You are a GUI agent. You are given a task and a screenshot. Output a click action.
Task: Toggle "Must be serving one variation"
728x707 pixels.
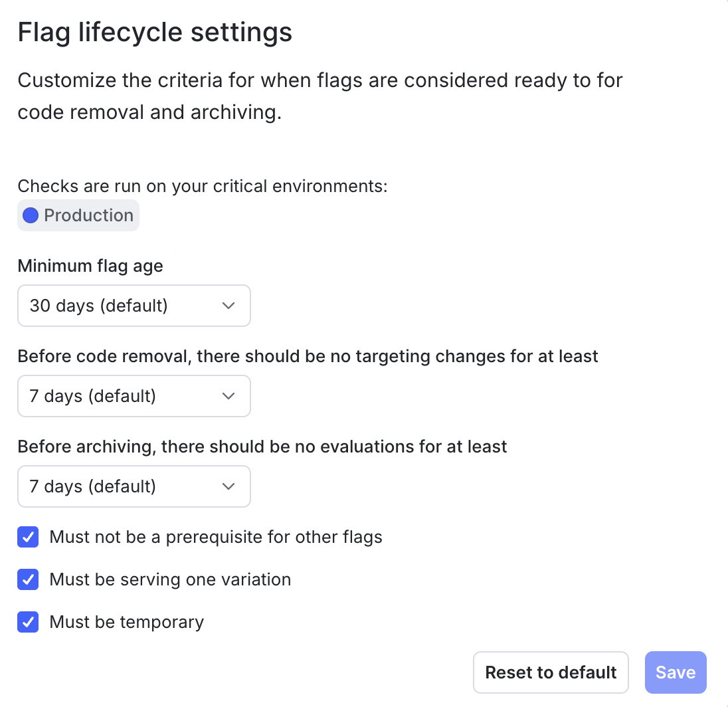click(x=28, y=579)
